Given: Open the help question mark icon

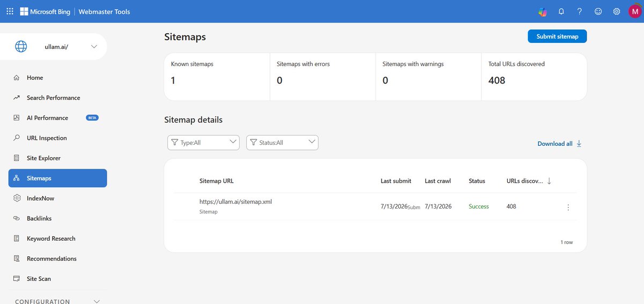Looking at the screenshot, I should point(580,11).
